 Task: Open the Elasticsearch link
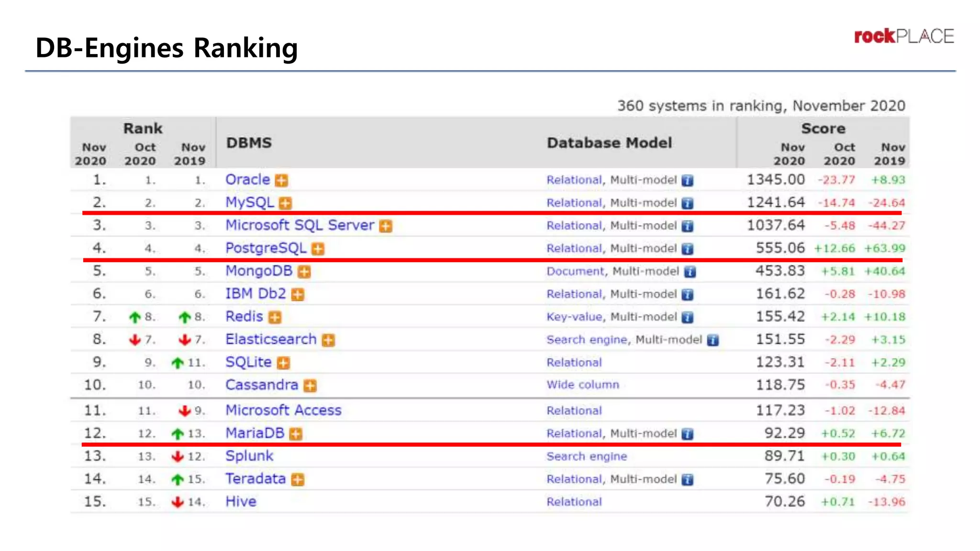[271, 339]
